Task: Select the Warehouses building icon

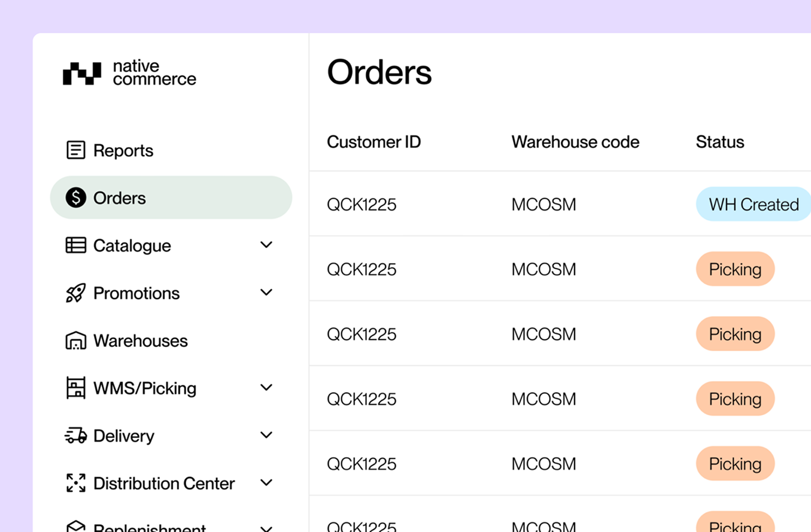Action: point(75,340)
